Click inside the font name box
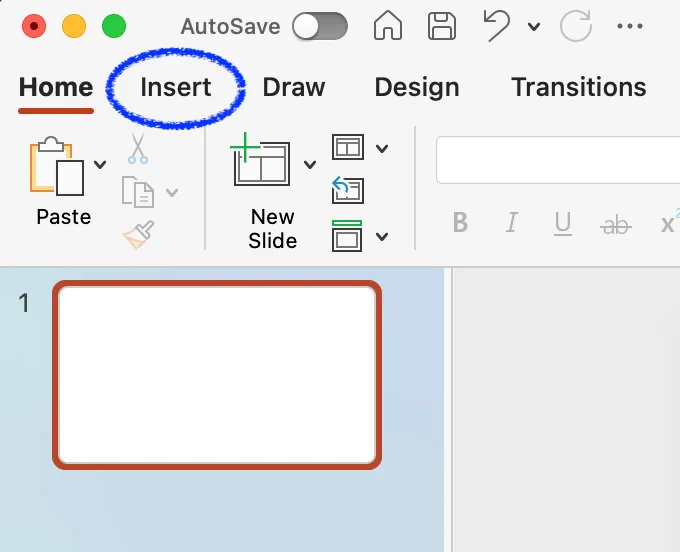Image resolution: width=680 pixels, height=552 pixels. pyautogui.click(x=558, y=160)
